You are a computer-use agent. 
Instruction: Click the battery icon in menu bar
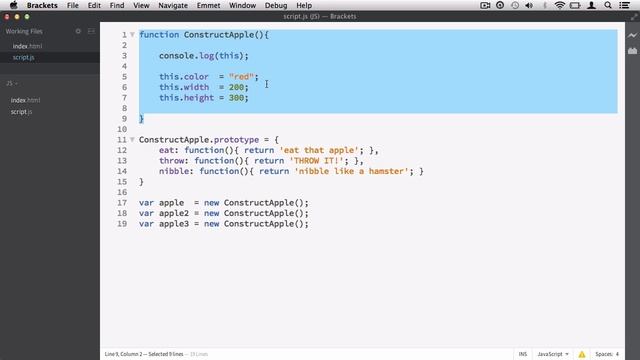click(x=575, y=5)
